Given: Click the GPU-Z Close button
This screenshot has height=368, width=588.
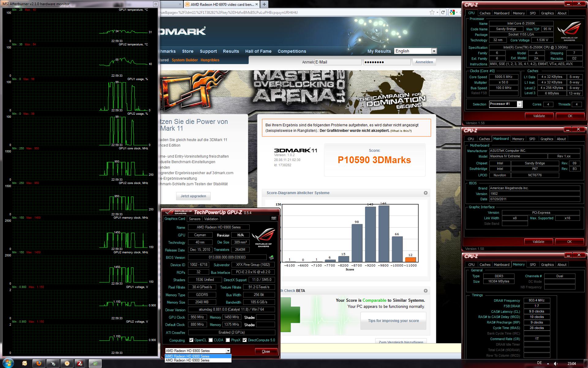Looking at the screenshot, I should (x=266, y=351).
